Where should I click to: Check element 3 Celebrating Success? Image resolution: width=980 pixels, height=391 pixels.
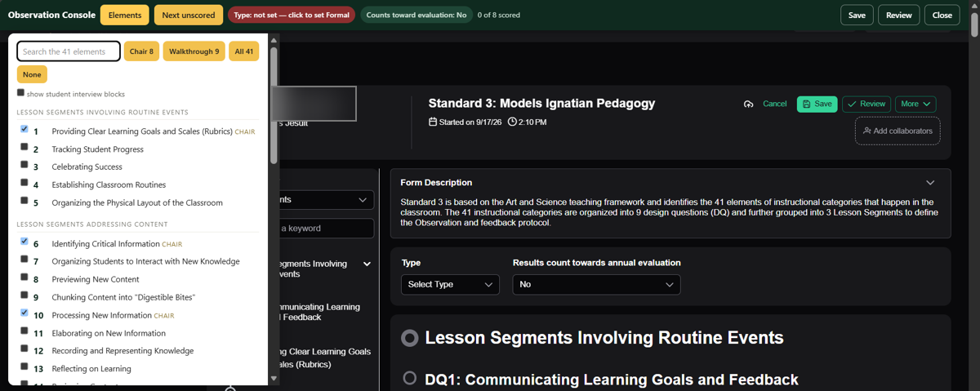click(24, 165)
